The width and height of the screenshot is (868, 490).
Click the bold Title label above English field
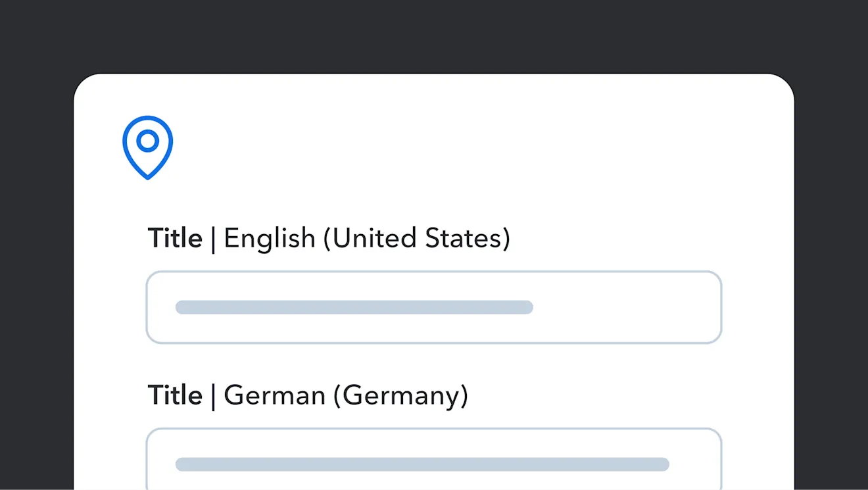click(x=175, y=238)
